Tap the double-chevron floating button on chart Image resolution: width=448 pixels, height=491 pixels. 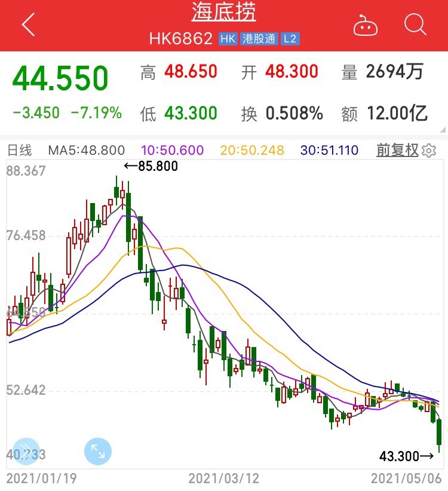26,451
